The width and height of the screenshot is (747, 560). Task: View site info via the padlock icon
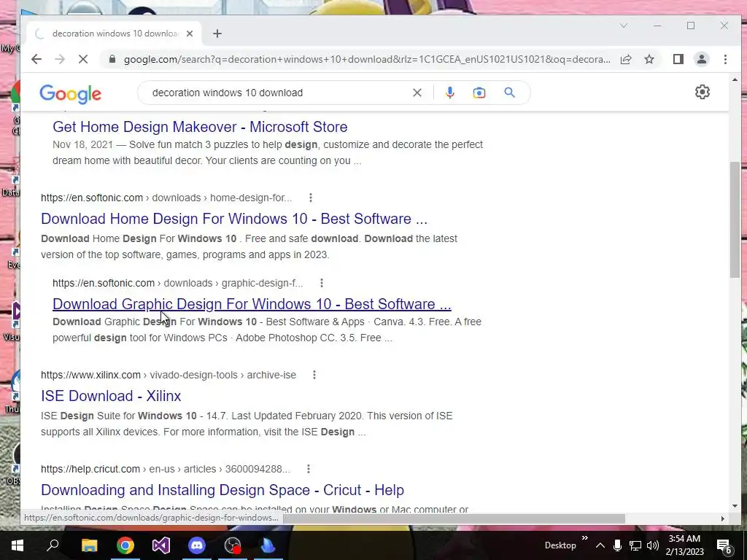pos(112,59)
